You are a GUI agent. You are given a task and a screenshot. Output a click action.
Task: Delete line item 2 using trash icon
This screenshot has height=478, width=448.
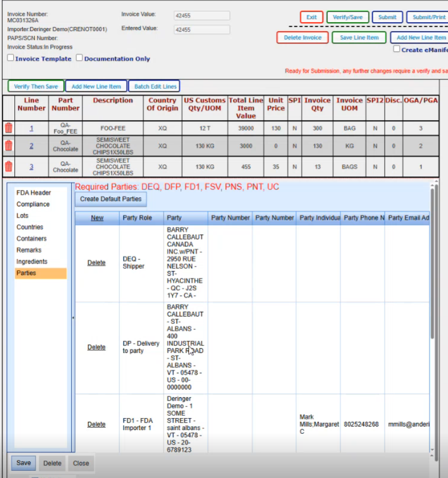[x=8, y=146]
